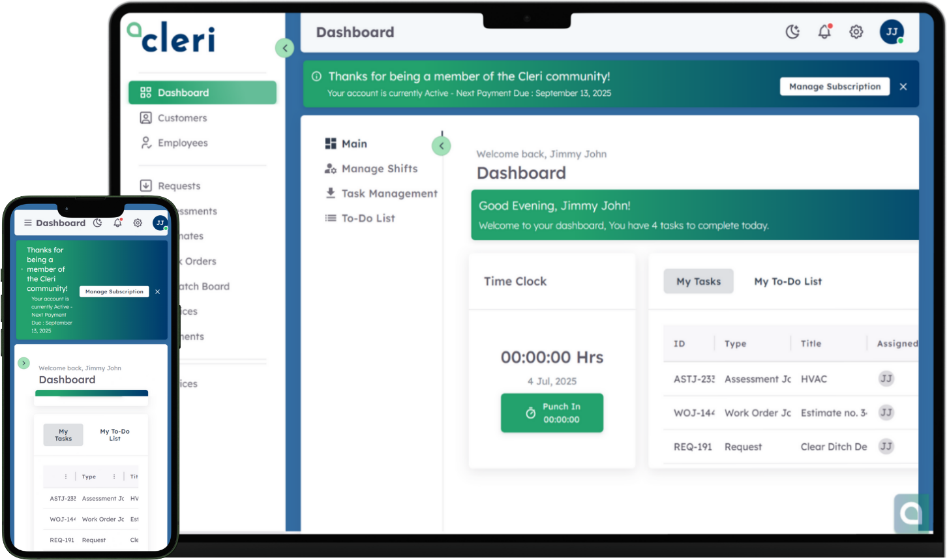Switch to My Tasks tab on laptop
This screenshot has width=947, height=560.
click(699, 282)
